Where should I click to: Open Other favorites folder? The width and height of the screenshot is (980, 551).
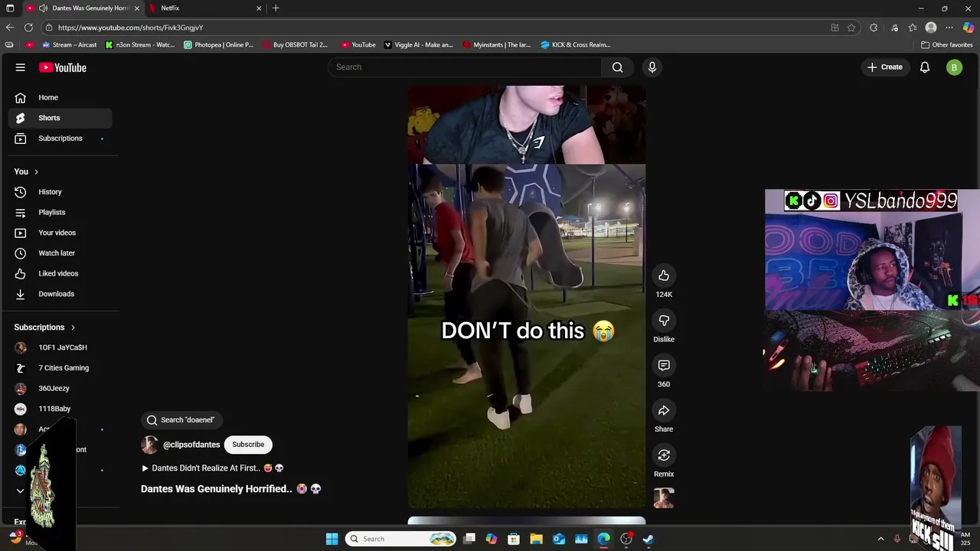[946, 45]
